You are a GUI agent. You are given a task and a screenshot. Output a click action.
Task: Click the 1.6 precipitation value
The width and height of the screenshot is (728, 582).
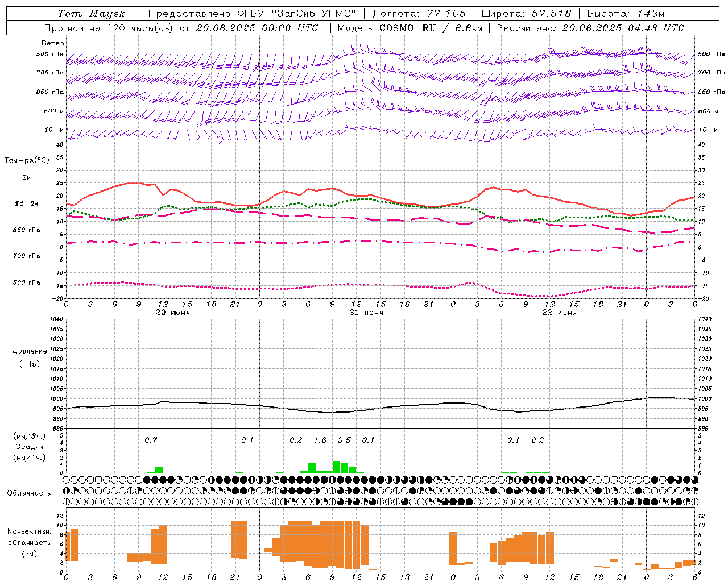pos(320,440)
